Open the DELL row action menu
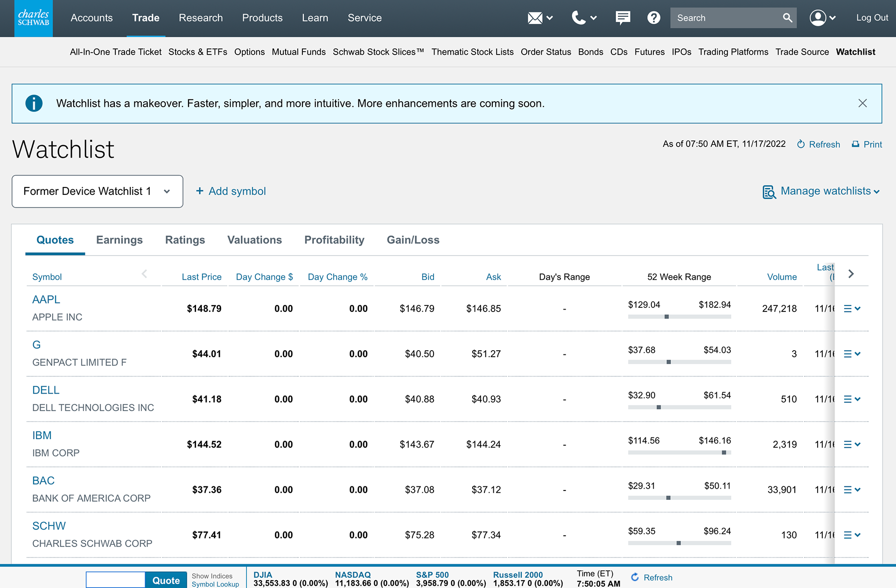Image resolution: width=896 pixels, height=588 pixels. click(x=852, y=399)
